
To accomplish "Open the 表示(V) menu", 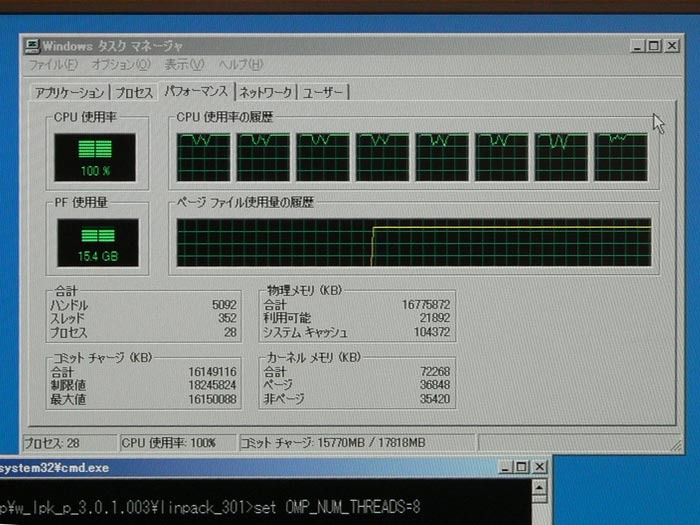I will [x=184, y=65].
